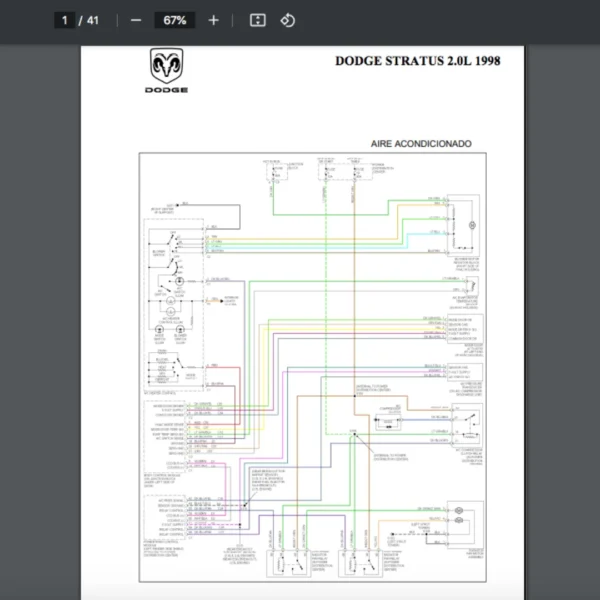Rotate the document with the rotate icon
This screenshot has height=600, width=600.
[288, 20]
